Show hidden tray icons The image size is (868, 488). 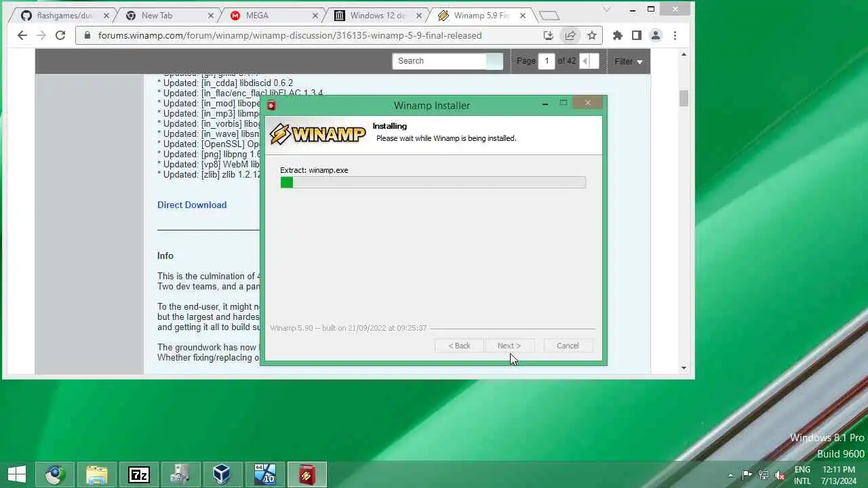point(730,475)
